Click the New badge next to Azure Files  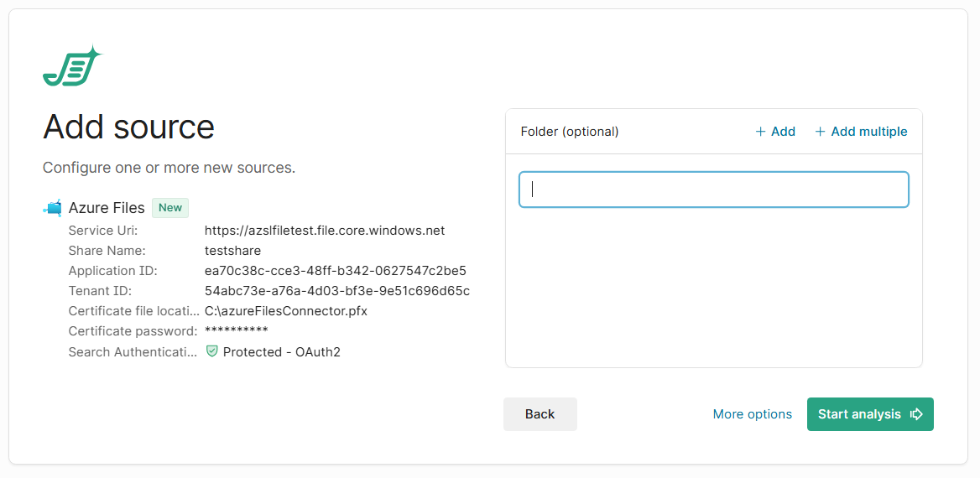pyautogui.click(x=170, y=208)
